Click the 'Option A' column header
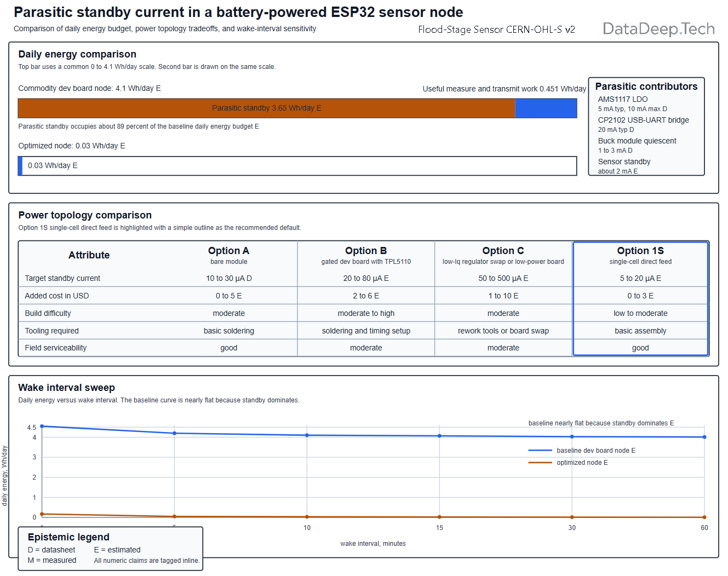Screen dimensions: 728x576 [x=228, y=255]
